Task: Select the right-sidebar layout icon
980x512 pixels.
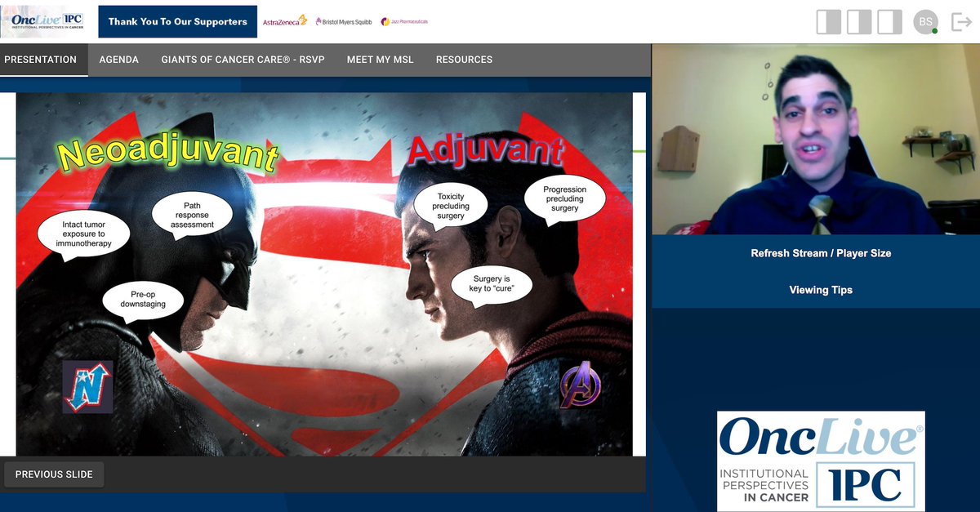Action: click(x=889, y=22)
